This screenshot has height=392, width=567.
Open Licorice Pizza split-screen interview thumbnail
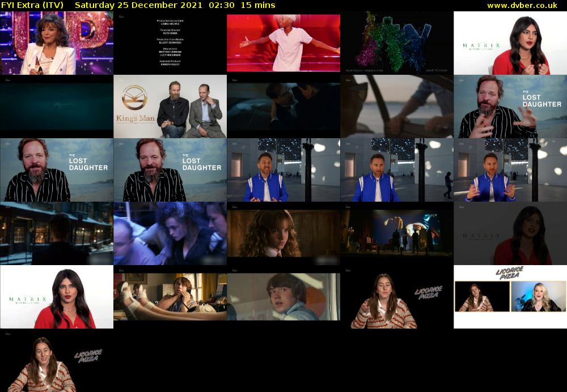[x=510, y=297]
